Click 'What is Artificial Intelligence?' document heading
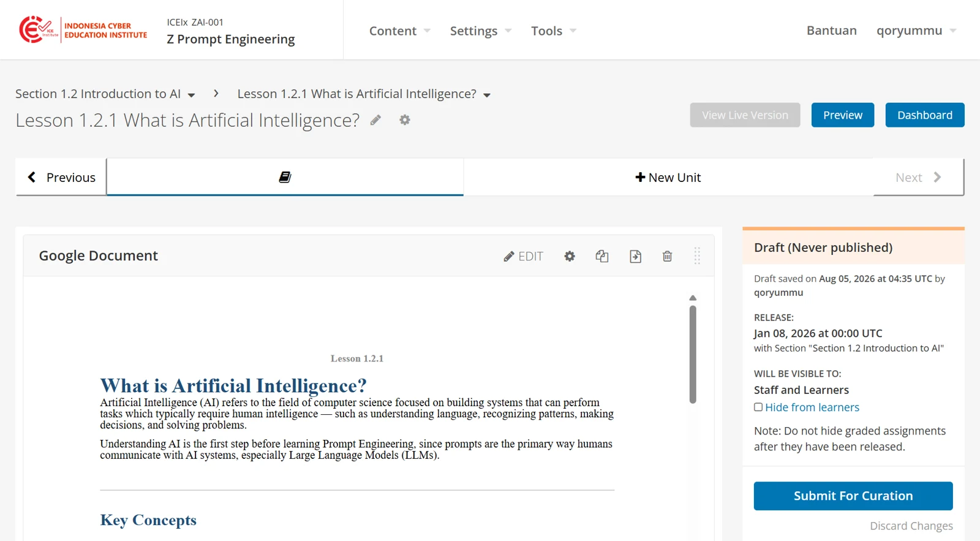 (x=233, y=385)
